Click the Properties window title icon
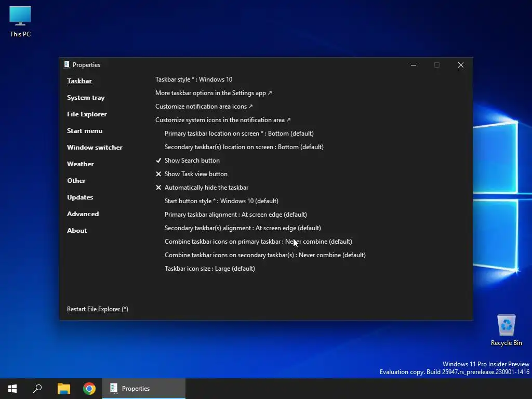 coord(67,65)
